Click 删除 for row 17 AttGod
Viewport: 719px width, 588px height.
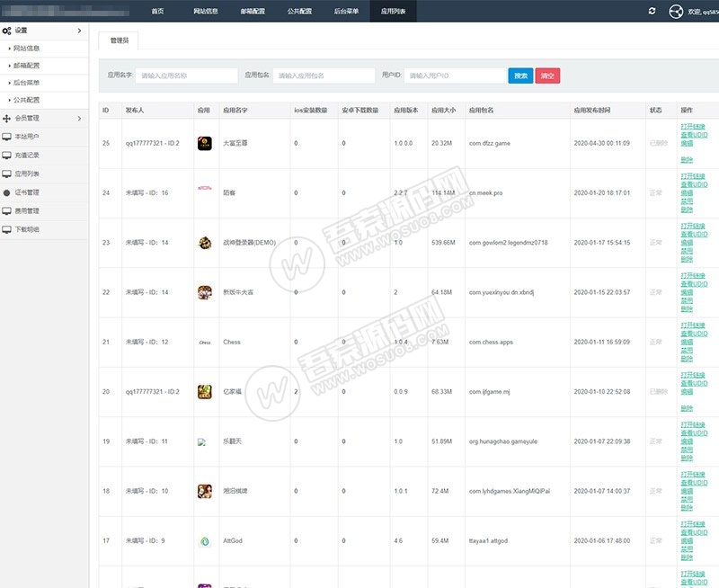click(x=687, y=557)
